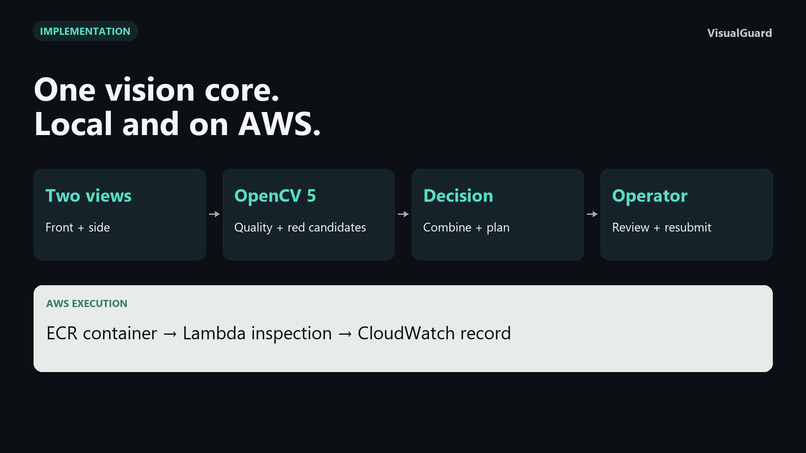Click the 'Front + side' subtitle
Image resolution: width=806 pixels, height=453 pixels.
coord(78,227)
